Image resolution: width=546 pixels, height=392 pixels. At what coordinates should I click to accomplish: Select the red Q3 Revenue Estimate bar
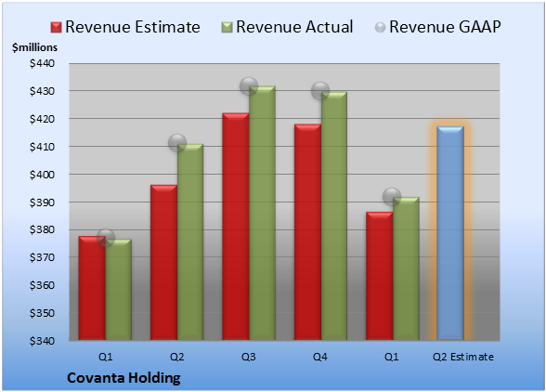[236, 227]
